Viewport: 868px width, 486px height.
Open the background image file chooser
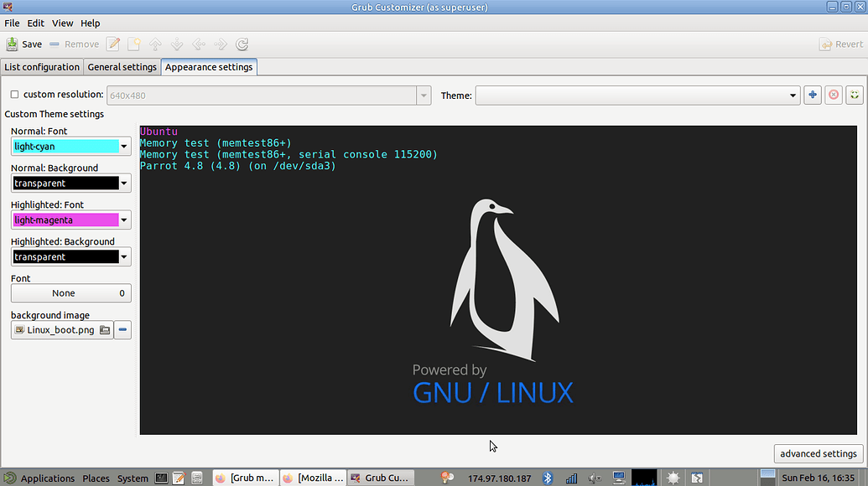(104, 329)
